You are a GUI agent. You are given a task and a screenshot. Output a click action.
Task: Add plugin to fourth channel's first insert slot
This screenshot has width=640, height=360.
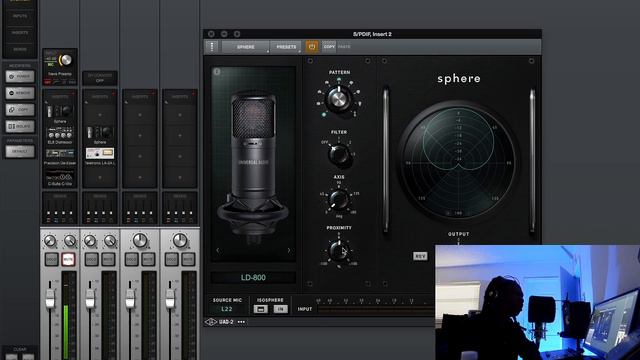click(180, 115)
